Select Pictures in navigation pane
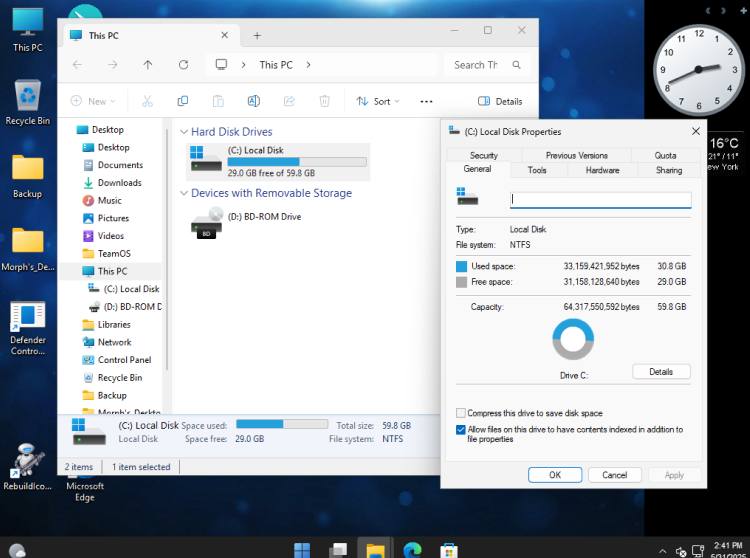The height and width of the screenshot is (558, 750). click(113, 218)
